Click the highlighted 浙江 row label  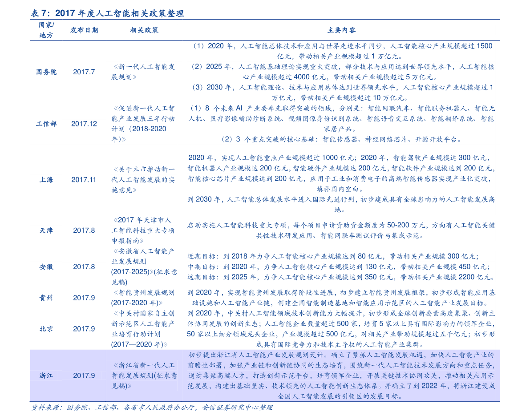pos(46,376)
